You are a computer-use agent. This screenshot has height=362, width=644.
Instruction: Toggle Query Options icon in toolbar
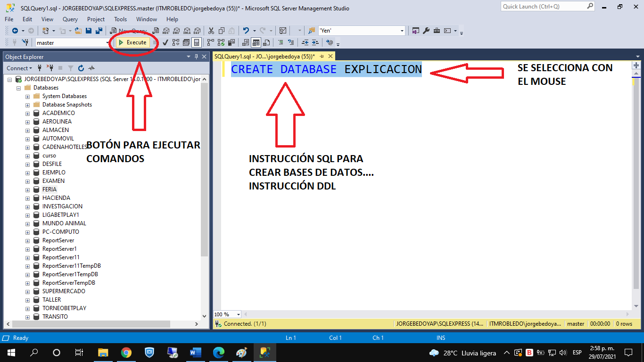pyautogui.click(x=186, y=42)
